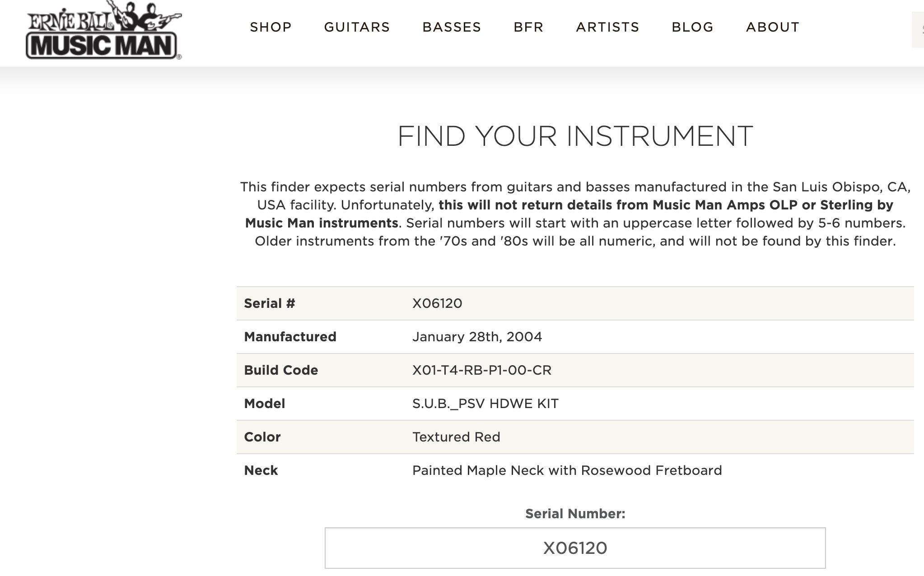Click the Serial # row label
Image resolution: width=924 pixels, height=576 pixels.
270,303
